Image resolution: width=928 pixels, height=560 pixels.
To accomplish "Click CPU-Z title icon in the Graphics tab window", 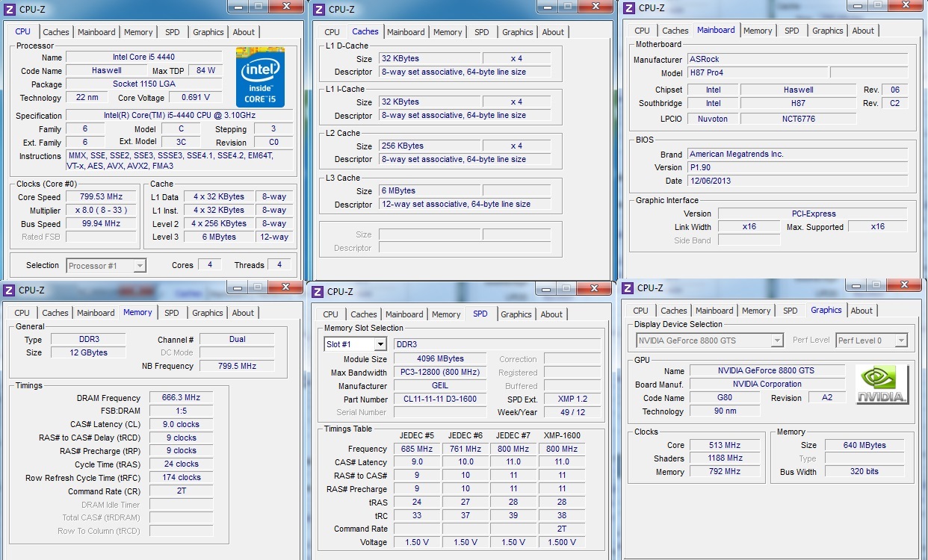I will pos(628,287).
